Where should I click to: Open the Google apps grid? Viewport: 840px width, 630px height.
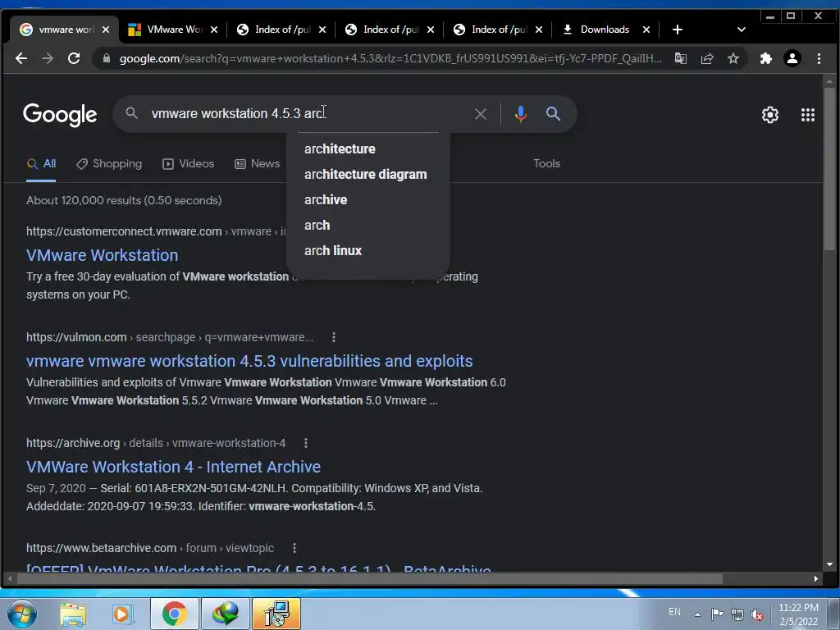pyautogui.click(x=808, y=115)
